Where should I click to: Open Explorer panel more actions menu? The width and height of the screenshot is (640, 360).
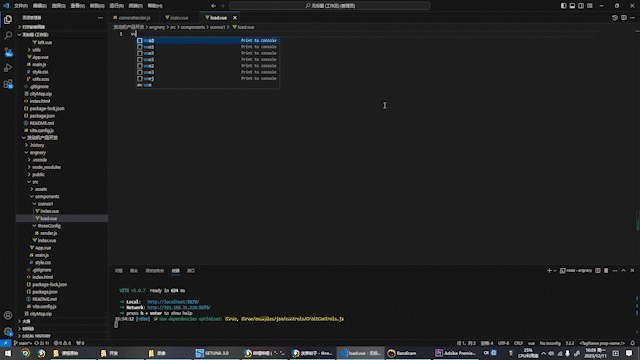point(100,18)
